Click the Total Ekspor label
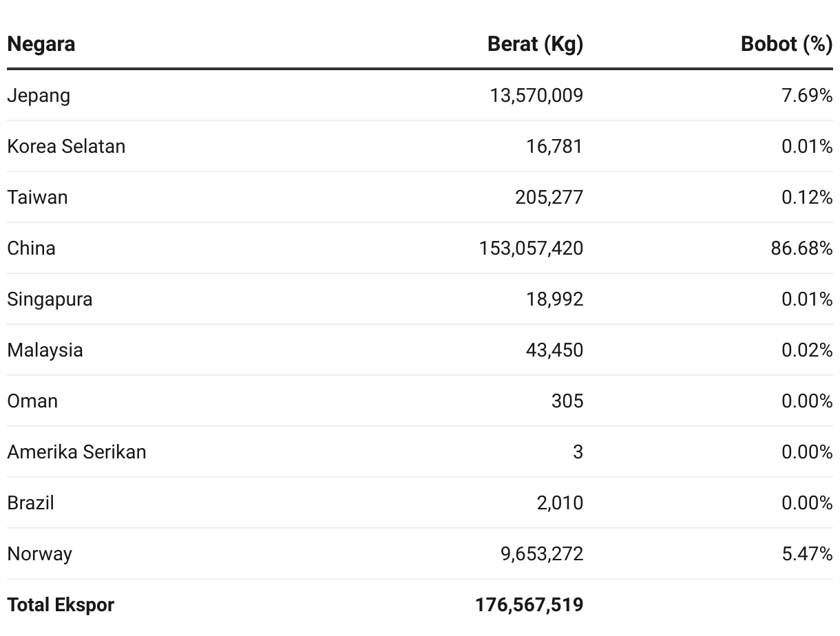 click(61, 605)
